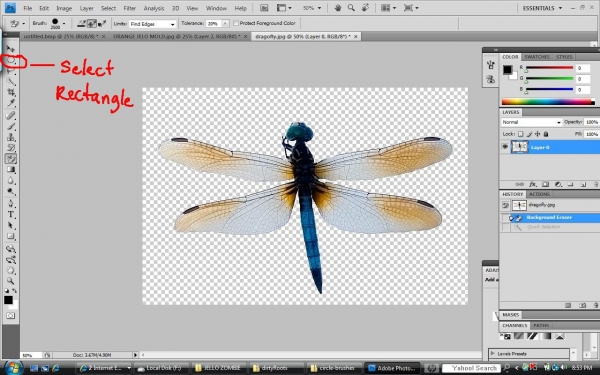Select the Move tool
This screenshot has width=600, height=375.
click(11, 49)
